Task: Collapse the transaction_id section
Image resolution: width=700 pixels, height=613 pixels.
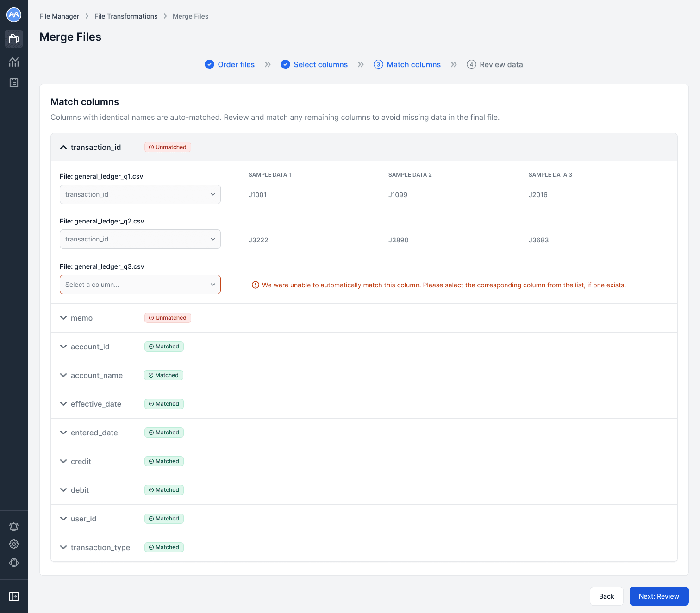Action: [63, 147]
